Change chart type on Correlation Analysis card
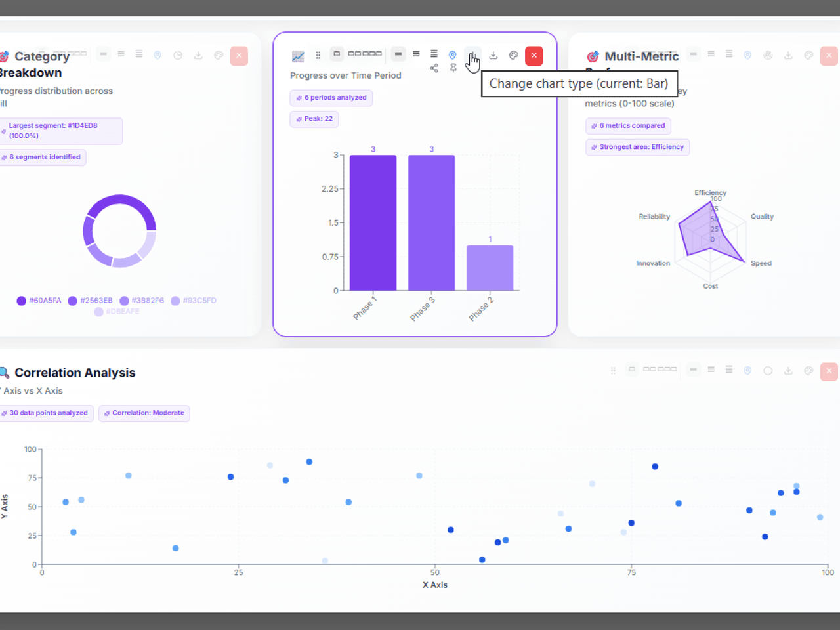 tap(768, 371)
